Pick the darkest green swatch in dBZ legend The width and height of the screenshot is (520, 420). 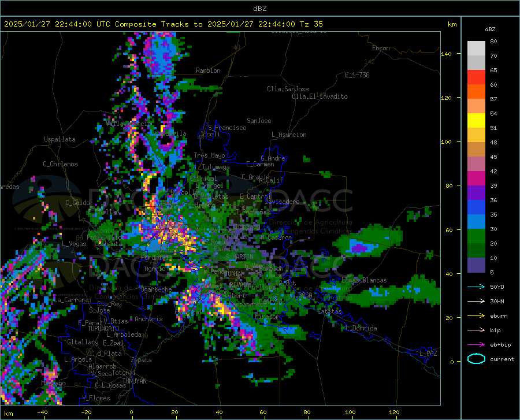[x=476, y=251]
